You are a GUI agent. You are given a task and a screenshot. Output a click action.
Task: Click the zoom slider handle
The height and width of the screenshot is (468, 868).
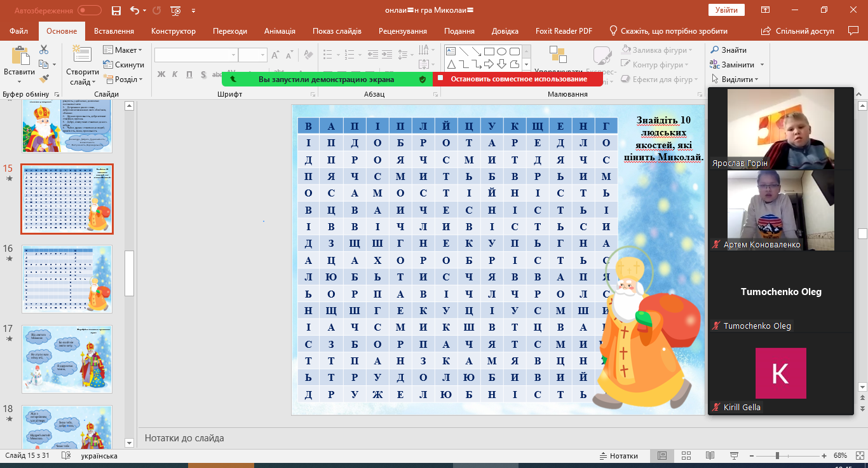(777, 456)
